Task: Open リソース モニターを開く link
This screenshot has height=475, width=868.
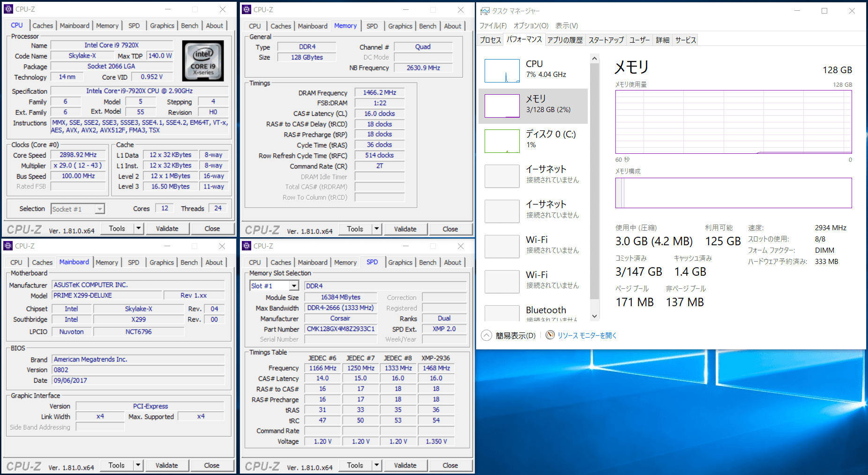Action: click(x=587, y=335)
